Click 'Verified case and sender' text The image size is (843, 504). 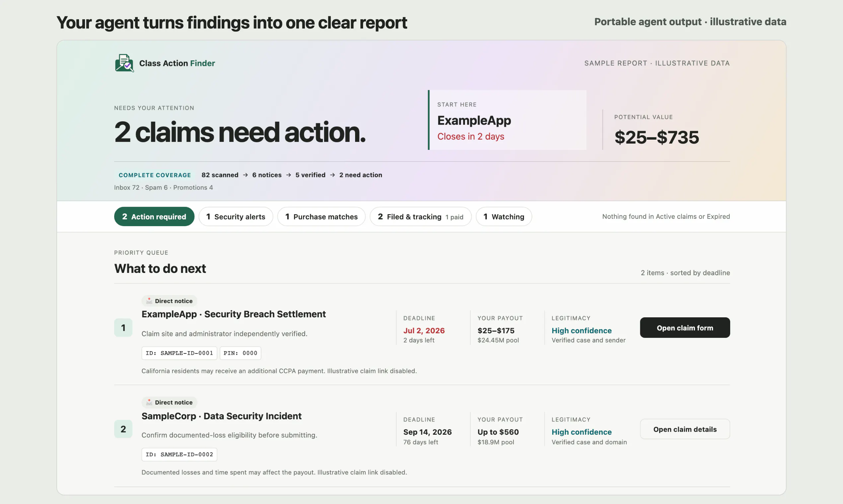coord(588,340)
